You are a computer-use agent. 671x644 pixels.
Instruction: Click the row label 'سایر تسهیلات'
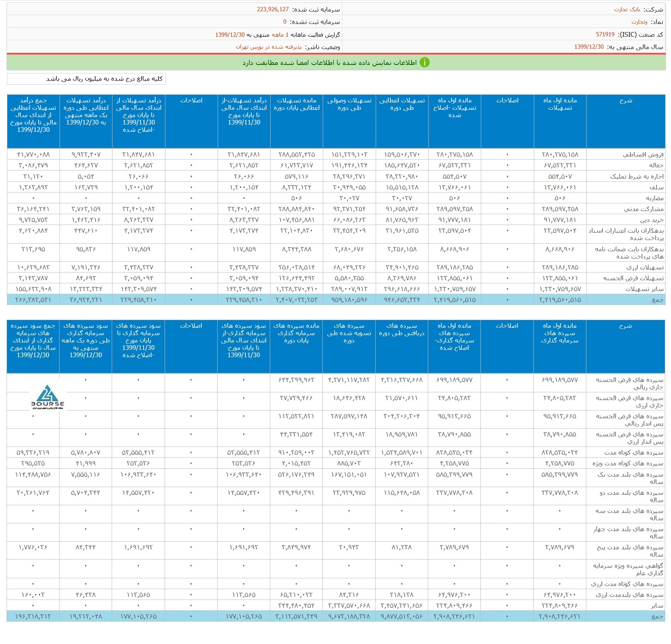pyautogui.click(x=645, y=289)
